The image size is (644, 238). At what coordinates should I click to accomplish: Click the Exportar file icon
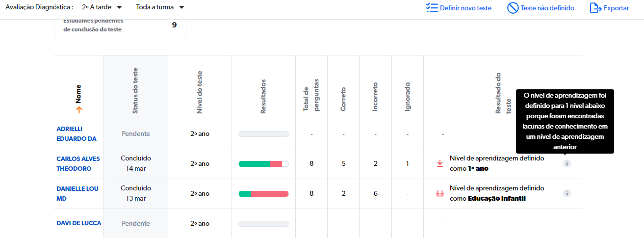[x=595, y=8]
